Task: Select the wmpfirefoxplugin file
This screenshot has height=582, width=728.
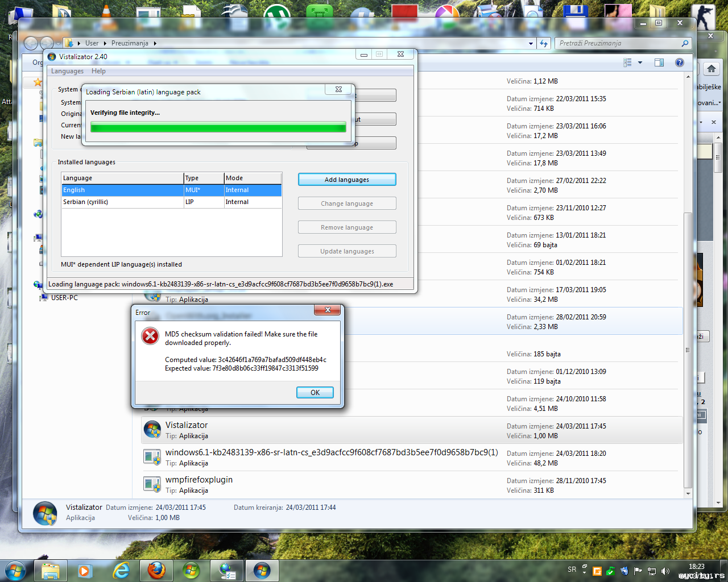Action: [199, 480]
